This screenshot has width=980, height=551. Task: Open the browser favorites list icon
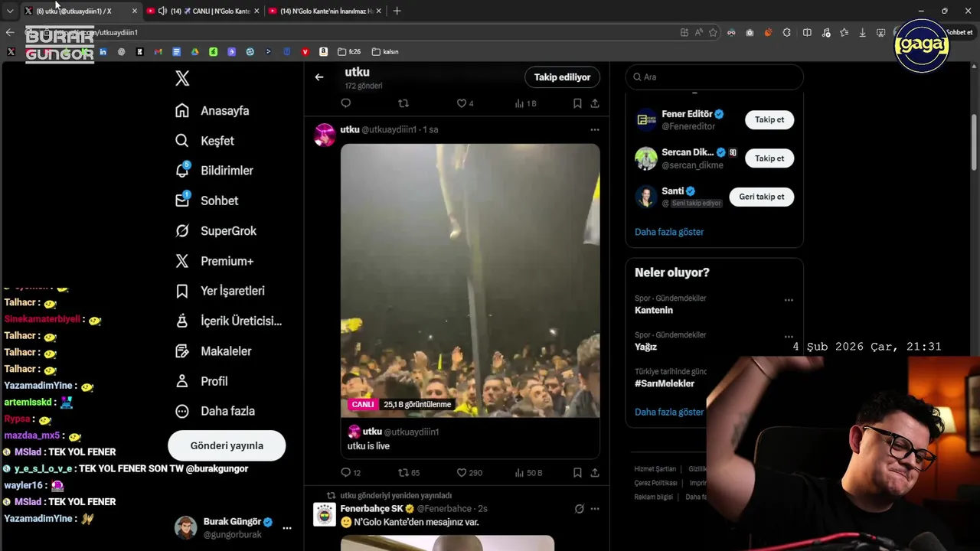coord(844,33)
